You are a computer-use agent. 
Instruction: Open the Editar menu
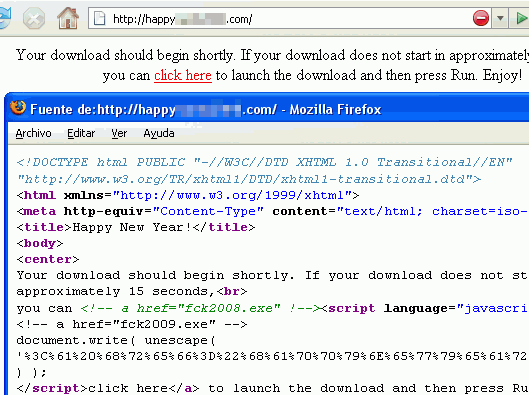(81, 134)
